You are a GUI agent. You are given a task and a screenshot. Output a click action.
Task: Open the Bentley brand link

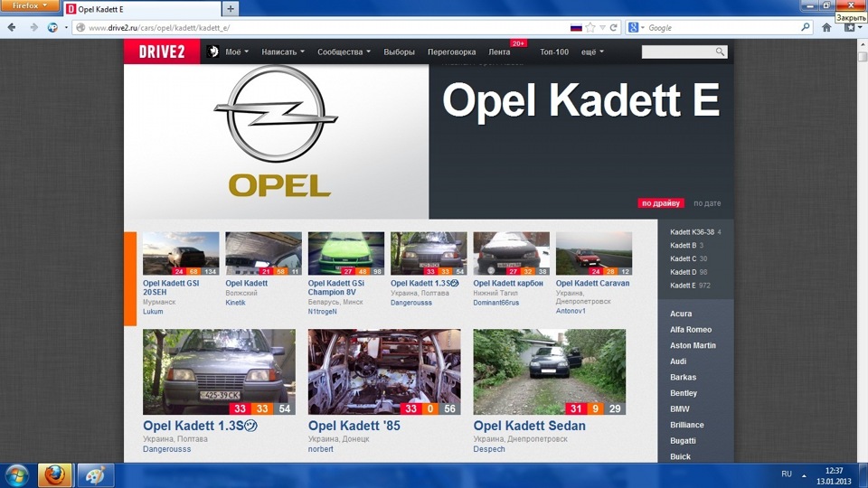(x=684, y=393)
